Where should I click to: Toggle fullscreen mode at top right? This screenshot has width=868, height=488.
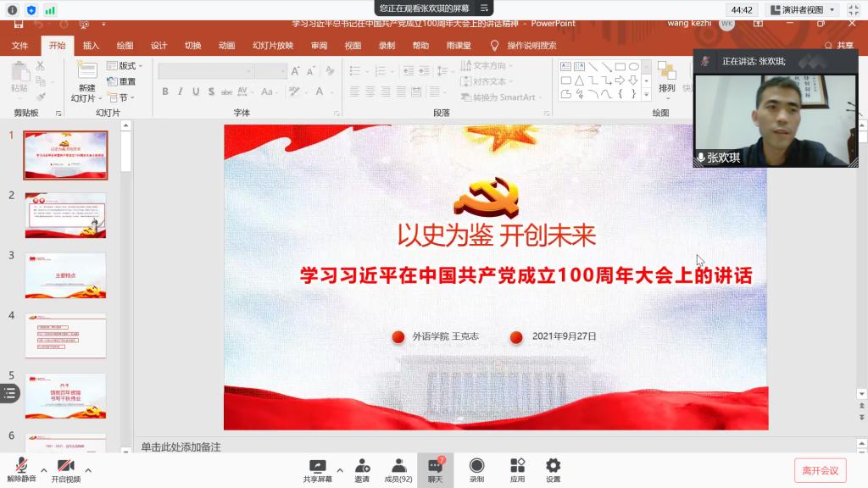854,9
